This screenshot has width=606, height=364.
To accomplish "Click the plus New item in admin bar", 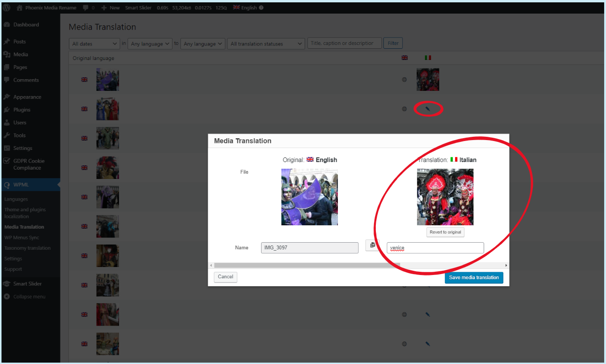I will pos(111,8).
